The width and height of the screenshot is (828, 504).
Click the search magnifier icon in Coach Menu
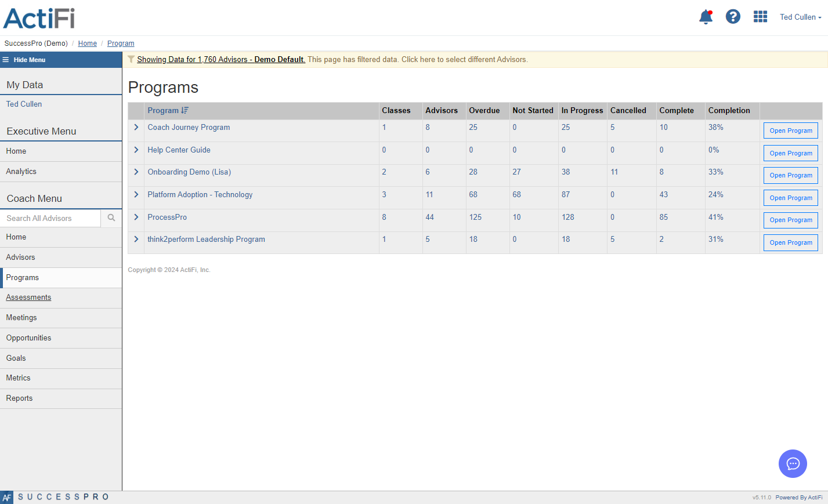point(111,218)
